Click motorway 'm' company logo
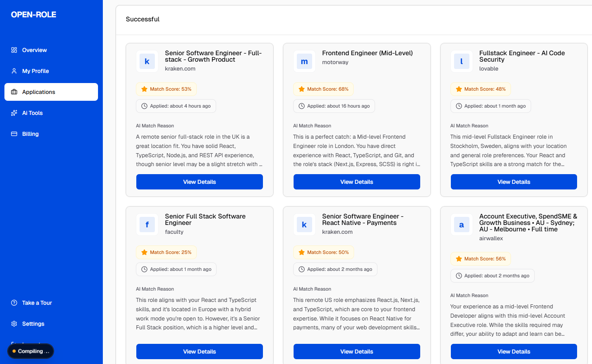This screenshot has width=592, height=364. coord(304,61)
